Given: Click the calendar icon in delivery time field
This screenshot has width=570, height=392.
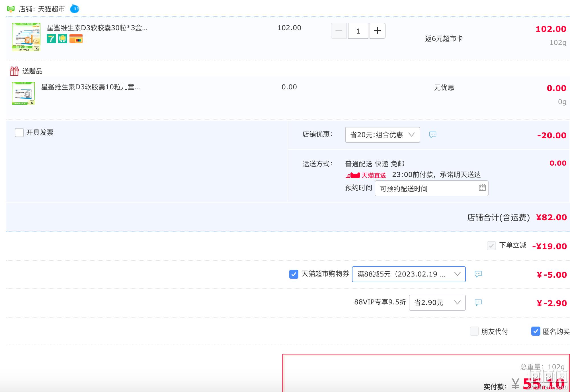Looking at the screenshot, I should 482,188.
